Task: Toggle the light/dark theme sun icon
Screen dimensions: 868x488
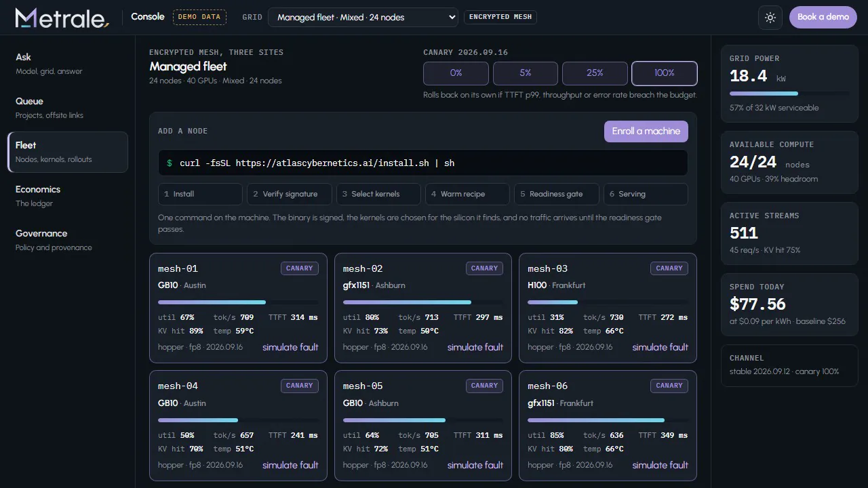Action: coord(770,18)
